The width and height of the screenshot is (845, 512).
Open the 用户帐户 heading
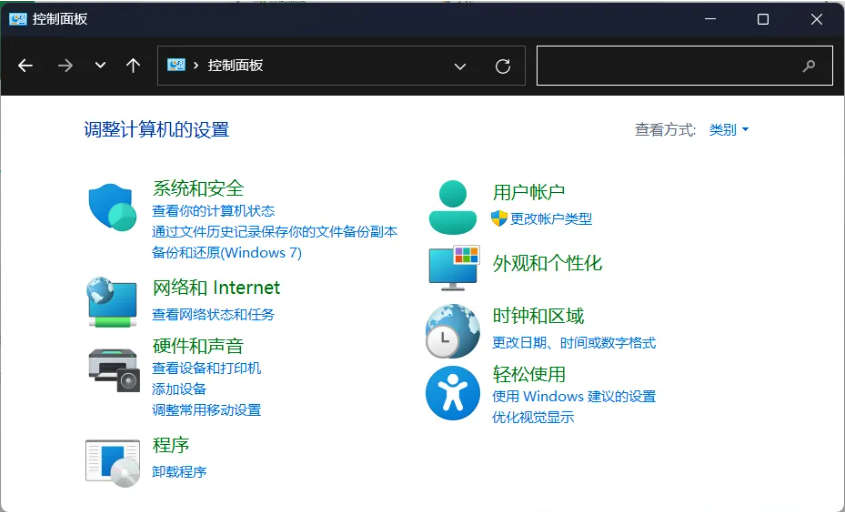click(529, 192)
